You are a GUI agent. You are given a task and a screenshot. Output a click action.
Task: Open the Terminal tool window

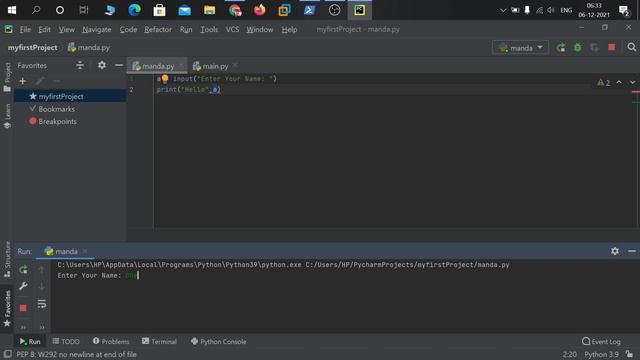(x=159, y=342)
